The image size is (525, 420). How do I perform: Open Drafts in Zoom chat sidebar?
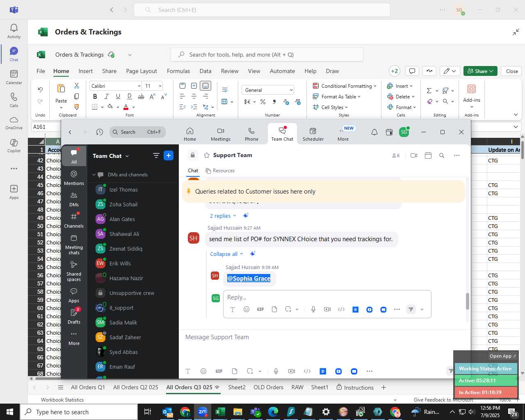(74, 316)
